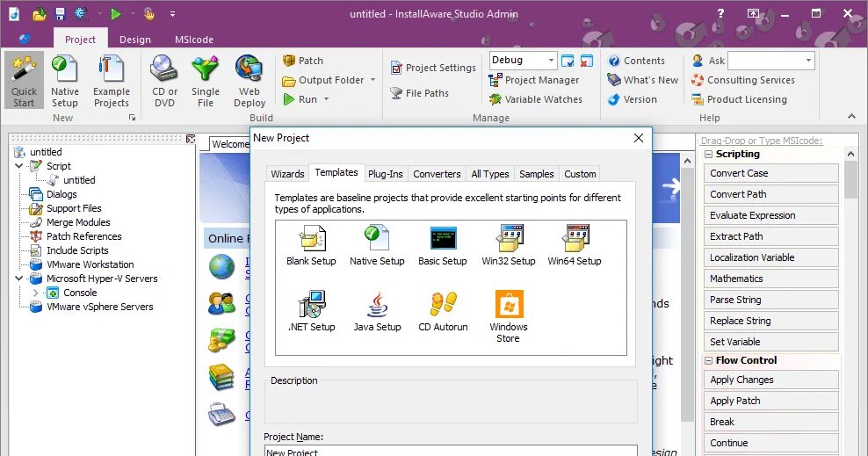Open the Ask search dropdown
This screenshot has height=456, width=868.
point(809,60)
